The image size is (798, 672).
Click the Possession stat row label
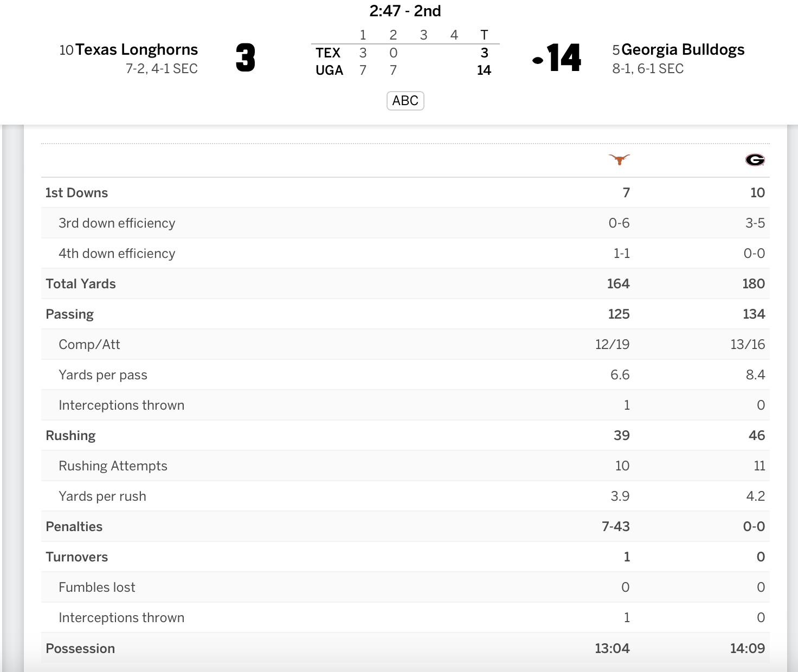point(80,649)
